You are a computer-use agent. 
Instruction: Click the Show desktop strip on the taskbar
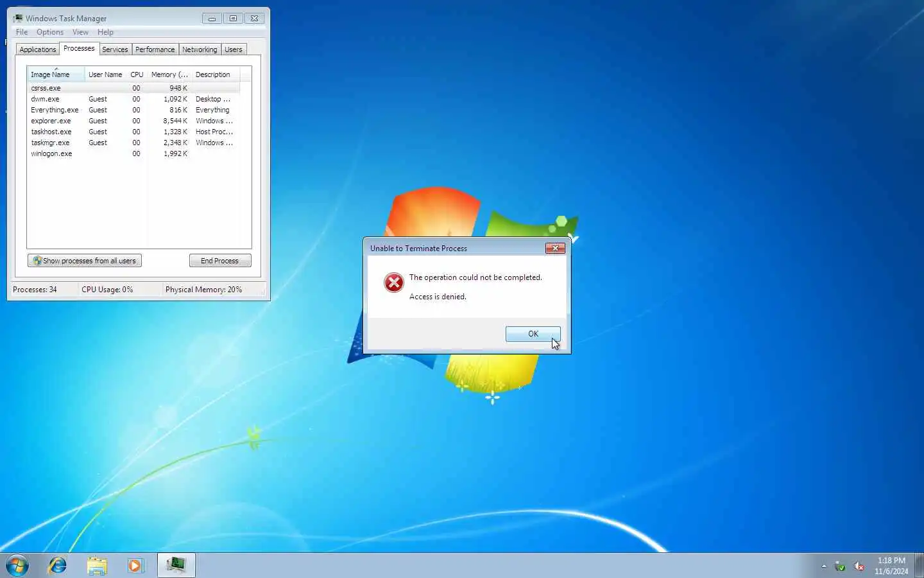919,566
